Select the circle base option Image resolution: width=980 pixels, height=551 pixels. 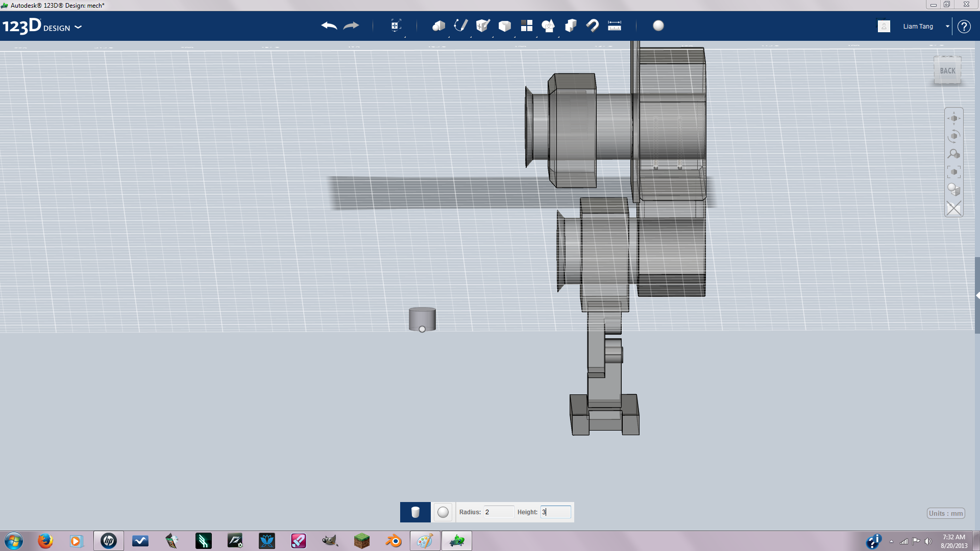(443, 512)
